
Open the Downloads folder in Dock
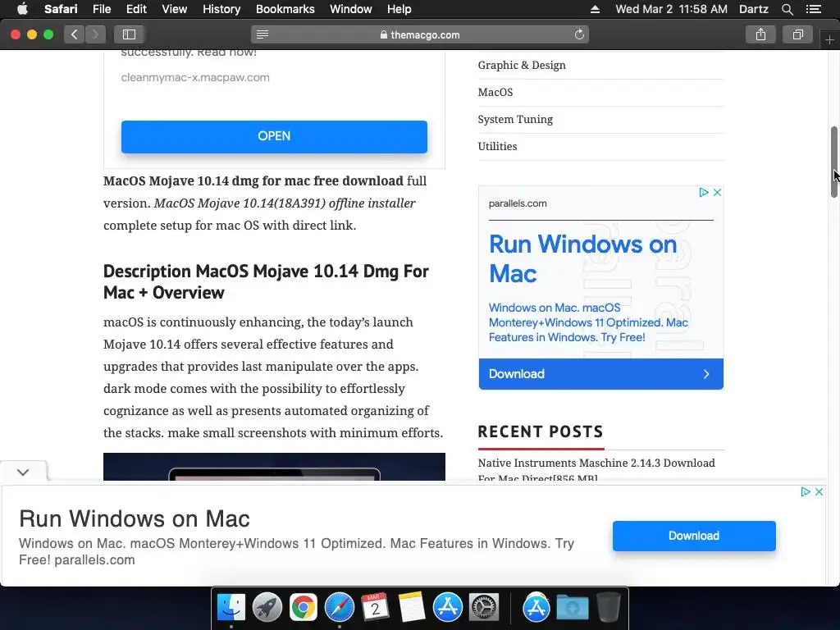[x=572, y=608]
